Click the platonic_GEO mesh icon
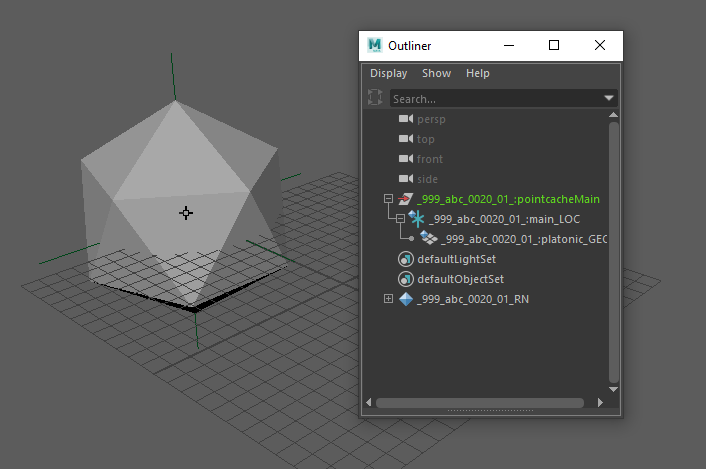Screen dimensions: 706x469 coord(429,238)
